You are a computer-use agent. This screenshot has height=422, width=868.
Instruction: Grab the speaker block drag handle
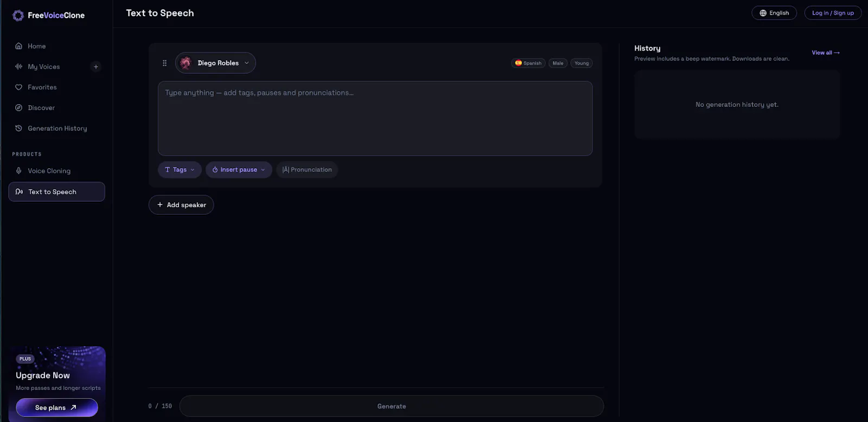pyautogui.click(x=164, y=63)
